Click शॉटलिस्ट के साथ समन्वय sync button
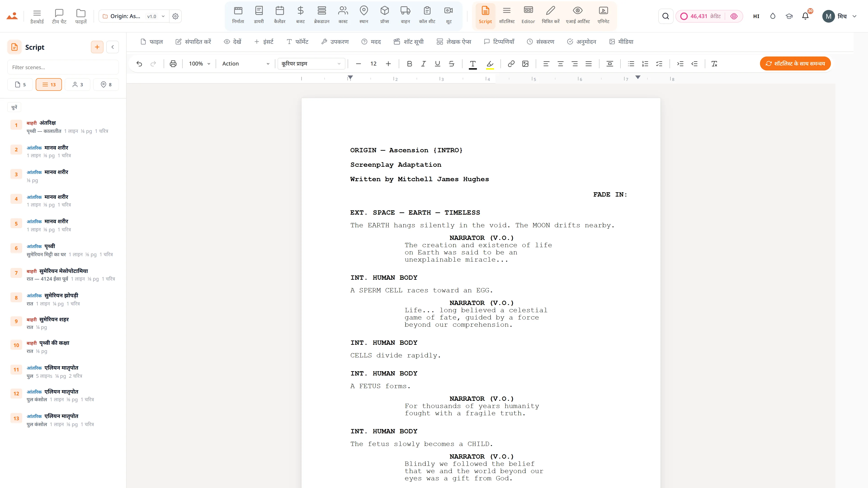The image size is (868, 488). 795,64
